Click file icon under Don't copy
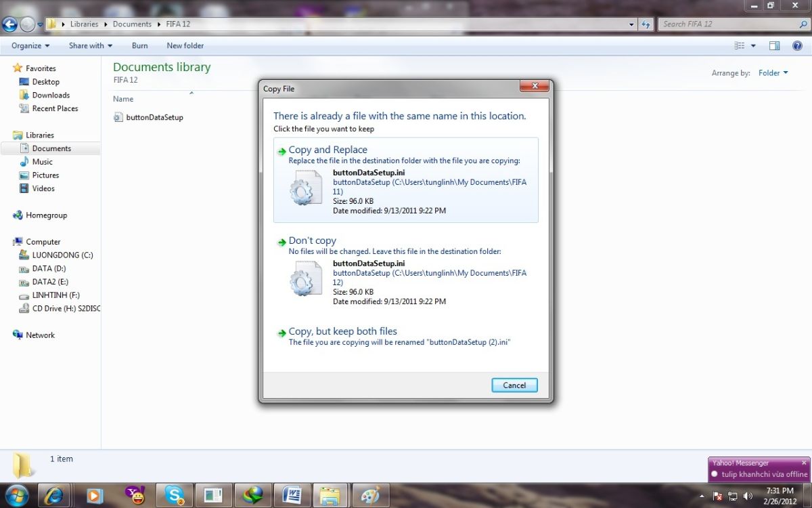The height and width of the screenshot is (508, 812). point(306,278)
